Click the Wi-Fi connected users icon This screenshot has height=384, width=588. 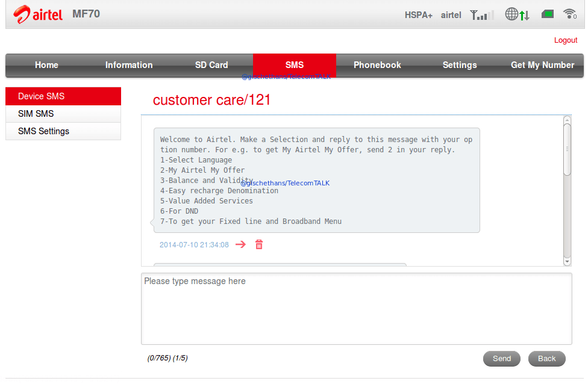[570, 14]
